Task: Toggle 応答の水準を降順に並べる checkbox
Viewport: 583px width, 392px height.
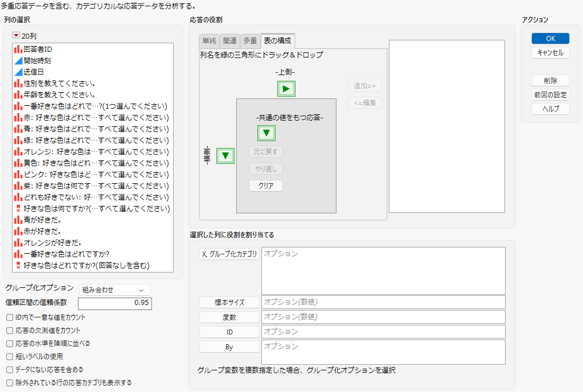Action: (10, 344)
